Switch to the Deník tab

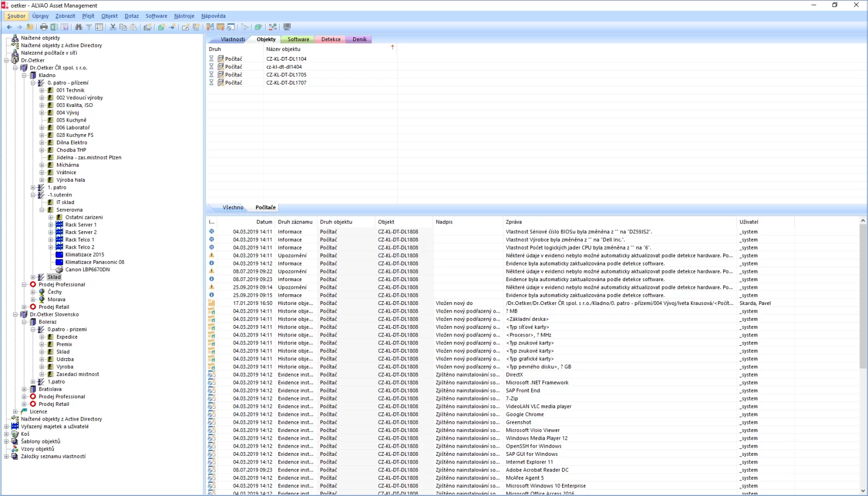359,39
